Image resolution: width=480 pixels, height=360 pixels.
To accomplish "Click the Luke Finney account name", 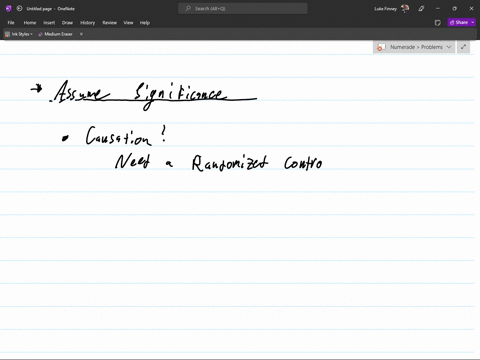I will pos(385,9).
